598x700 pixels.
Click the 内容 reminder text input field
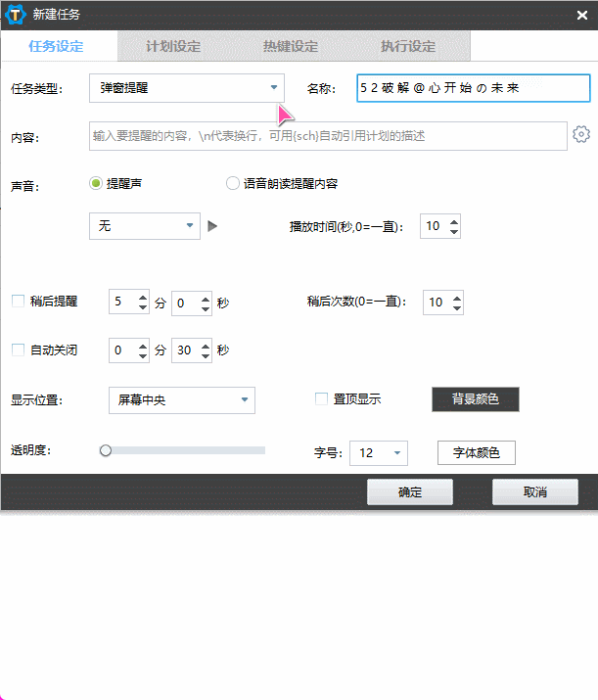[328, 136]
